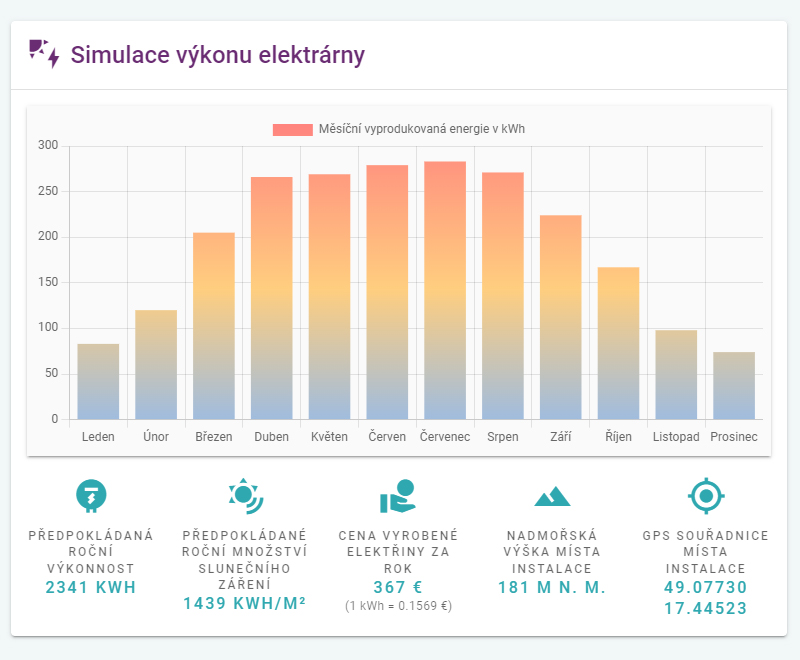800x660 pixels.
Task: Toggle the 'Měsíční vyprodukovaná energie v kWh' legend label
Action: (x=421, y=129)
